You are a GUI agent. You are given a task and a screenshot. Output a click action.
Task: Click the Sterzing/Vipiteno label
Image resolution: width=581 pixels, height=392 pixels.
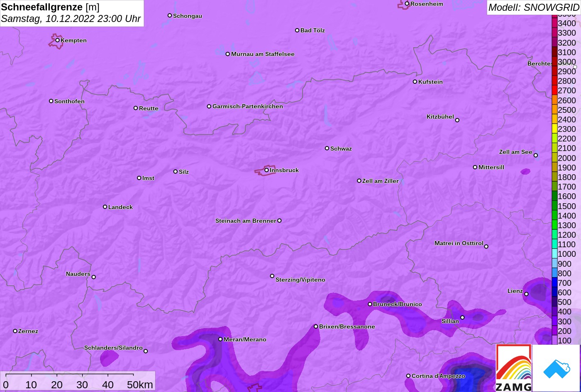pyautogui.click(x=300, y=280)
